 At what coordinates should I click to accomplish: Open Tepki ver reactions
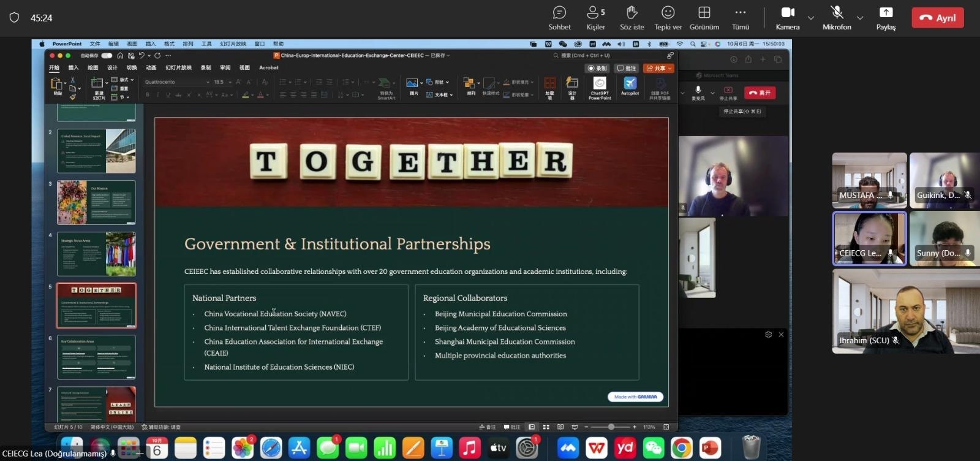tap(668, 18)
